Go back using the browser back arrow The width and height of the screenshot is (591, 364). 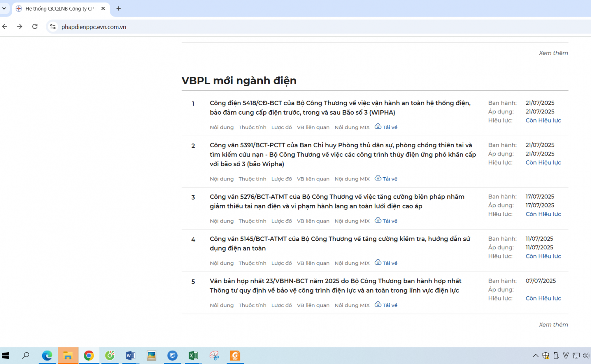tap(5, 26)
